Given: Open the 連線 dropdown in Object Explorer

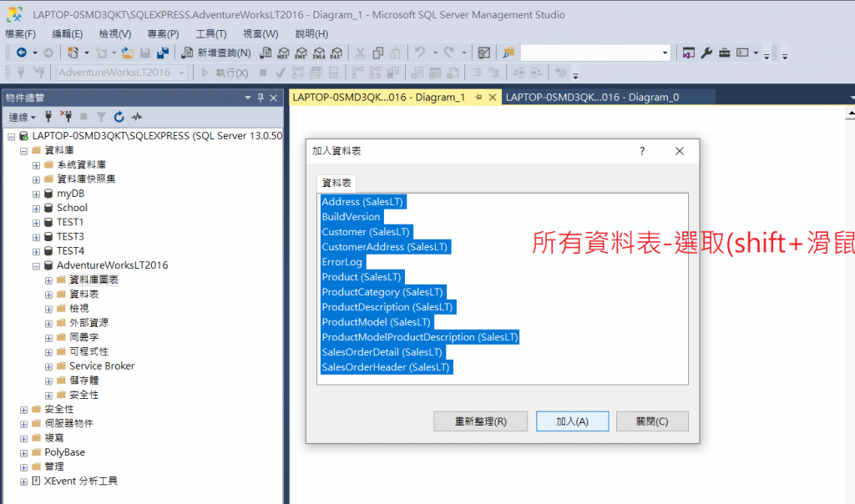Looking at the screenshot, I should (x=23, y=117).
